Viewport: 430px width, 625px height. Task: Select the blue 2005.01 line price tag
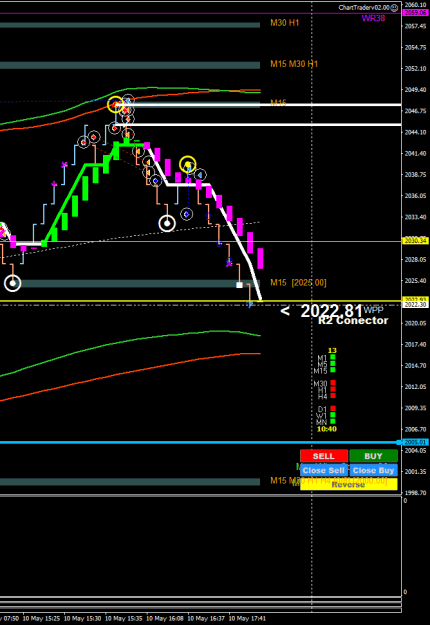tap(415, 442)
